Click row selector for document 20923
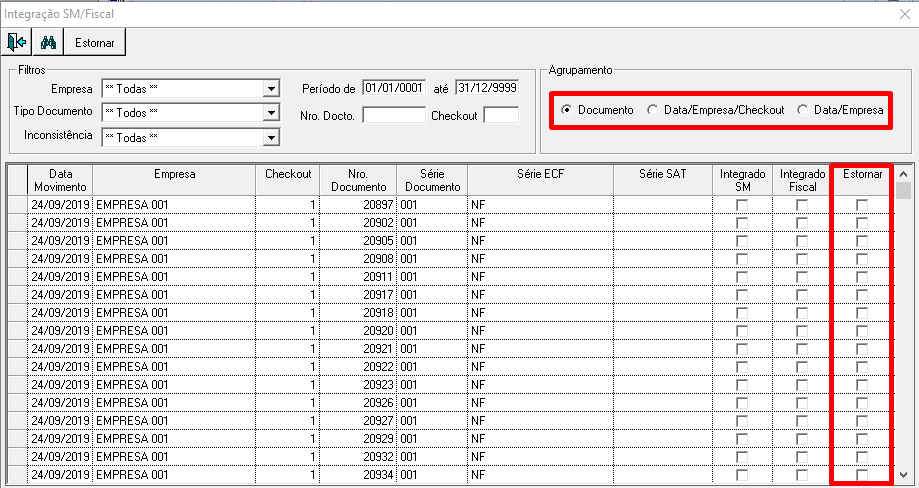Viewport: 919px width, 488px height. click(19, 385)
